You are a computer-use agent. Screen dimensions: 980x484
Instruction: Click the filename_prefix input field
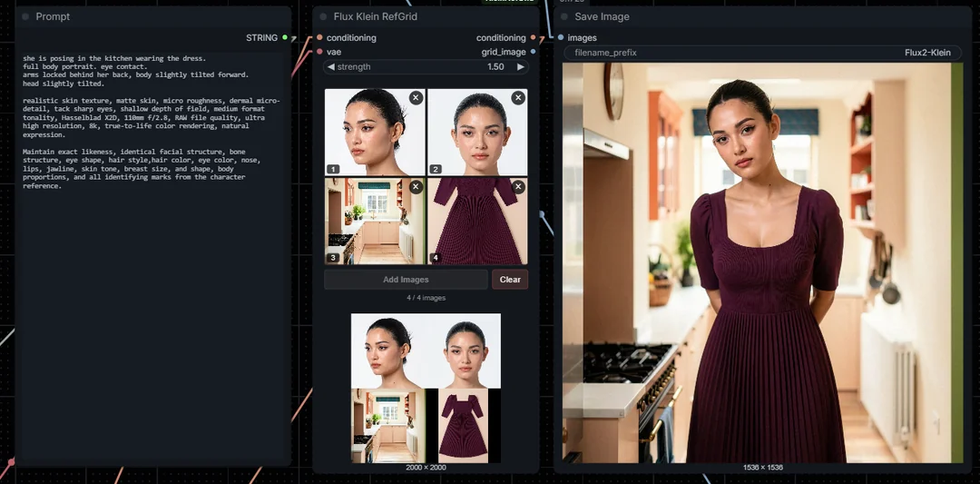click(762, 53)
